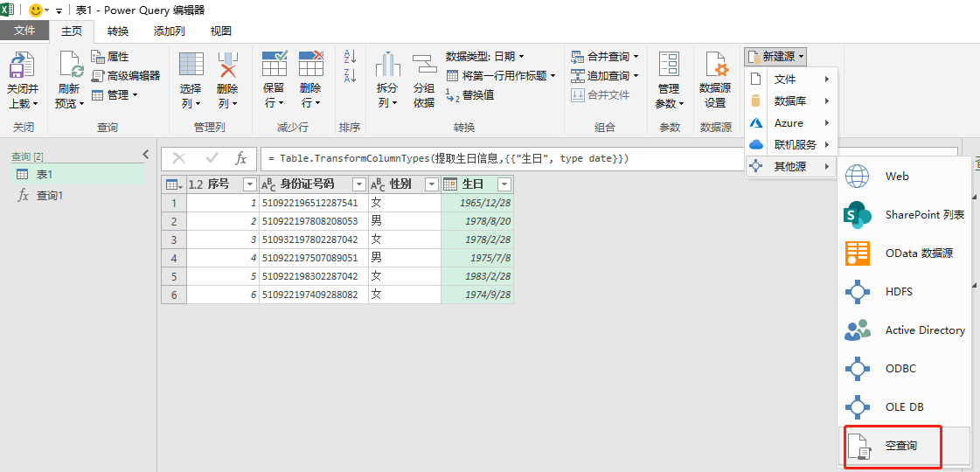Viewport: 980px width, 472px height.
Task: Open the Advanced Editor (高级编辑器)
Action: (126, 76)
